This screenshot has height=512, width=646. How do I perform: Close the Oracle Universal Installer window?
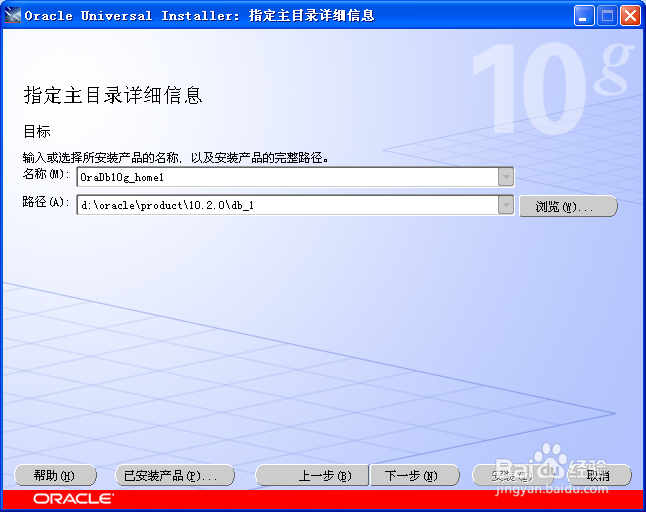click(630, 16)
